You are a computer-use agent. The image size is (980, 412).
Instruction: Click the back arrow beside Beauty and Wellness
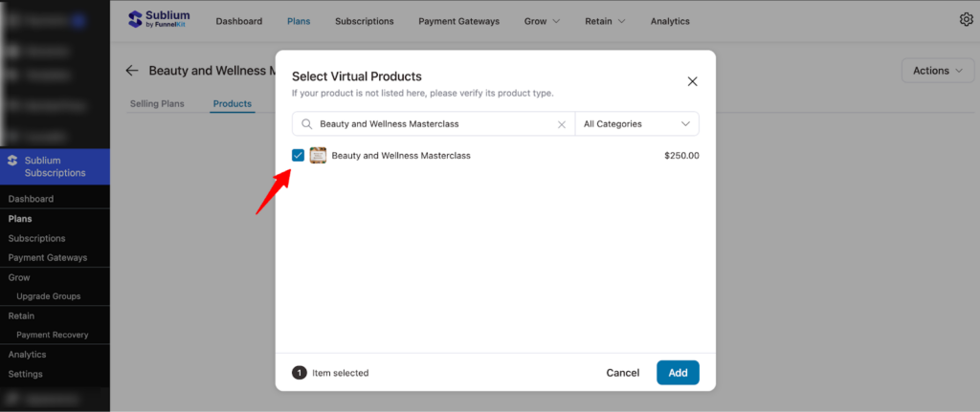(x=132, y=71)
